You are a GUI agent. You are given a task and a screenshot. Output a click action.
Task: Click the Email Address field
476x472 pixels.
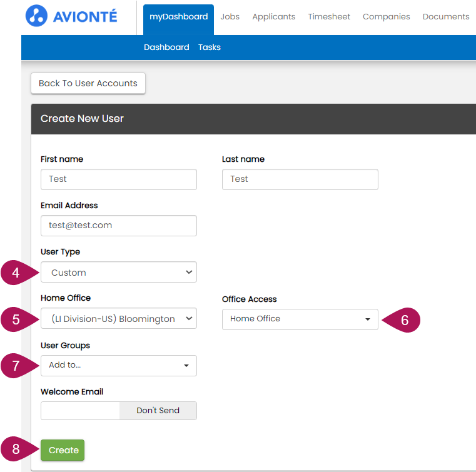(x=119, y=226)
